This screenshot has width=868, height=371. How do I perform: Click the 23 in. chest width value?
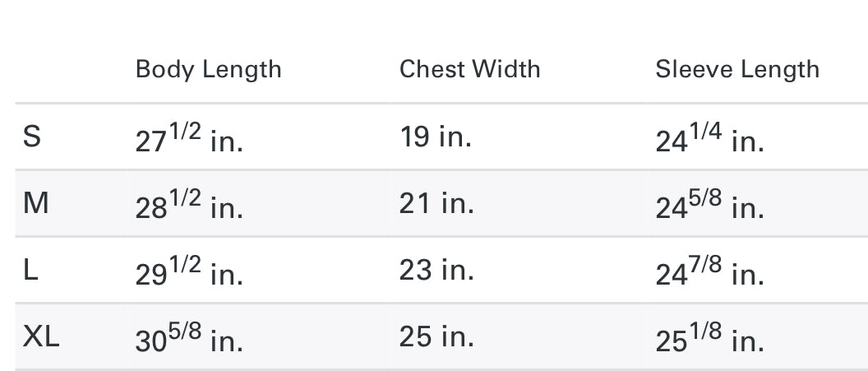tap(436, 270)
